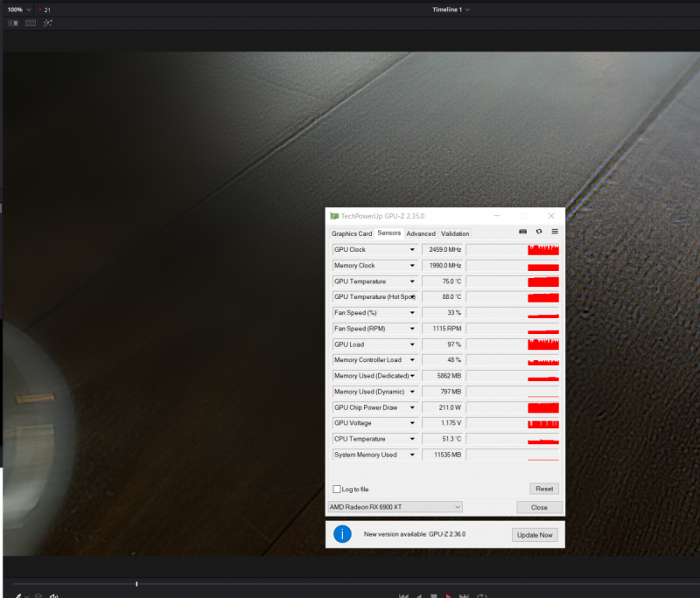
Task: Open the GPU-Z hamburger menu icon
Action: [x=555, y=232]
